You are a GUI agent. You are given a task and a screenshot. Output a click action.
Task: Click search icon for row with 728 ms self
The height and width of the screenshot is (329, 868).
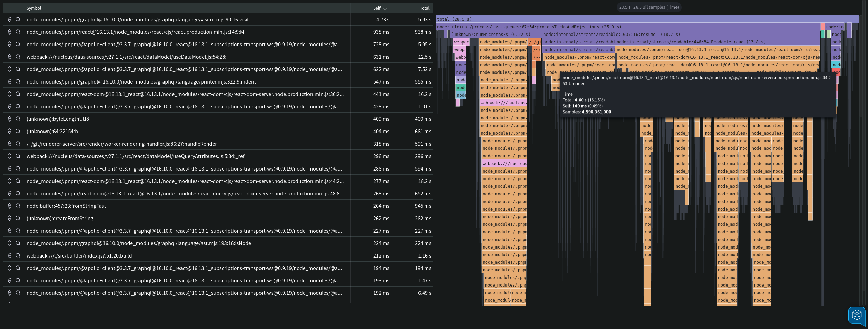(18, 44)
